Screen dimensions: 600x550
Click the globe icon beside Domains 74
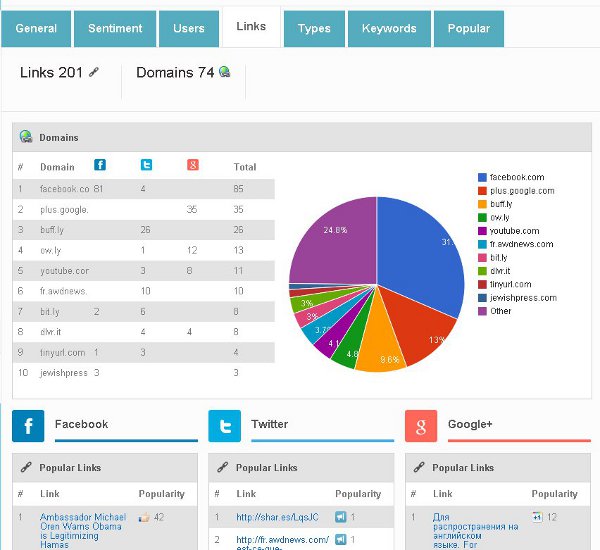225,72
